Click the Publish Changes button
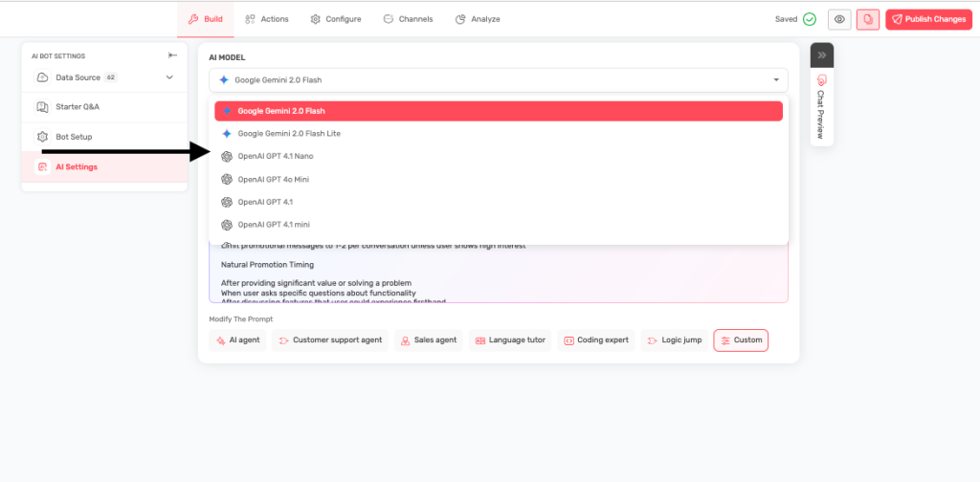The image size is (980, 482). click(x=927, y=19)
